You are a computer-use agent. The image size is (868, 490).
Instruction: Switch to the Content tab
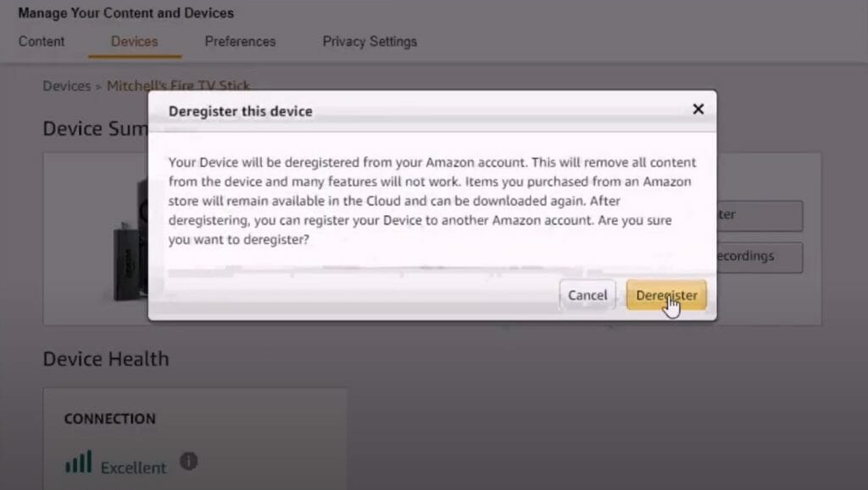point(42,42)
